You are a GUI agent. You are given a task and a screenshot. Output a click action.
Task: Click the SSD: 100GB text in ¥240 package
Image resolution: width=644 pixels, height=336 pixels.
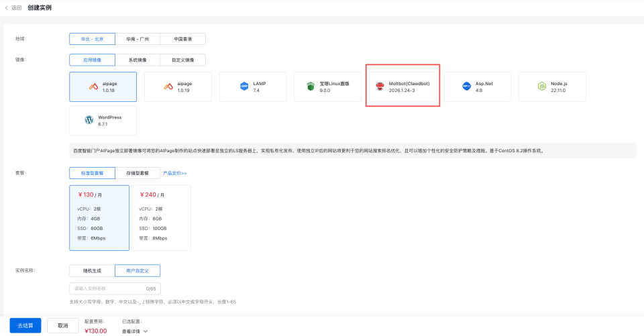[153, 229]
